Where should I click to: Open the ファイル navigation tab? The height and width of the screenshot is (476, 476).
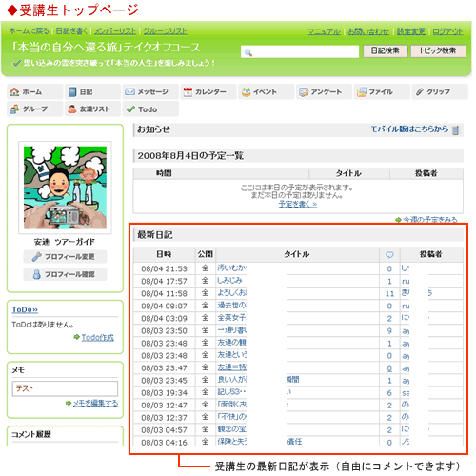click(x=382, y=91)
